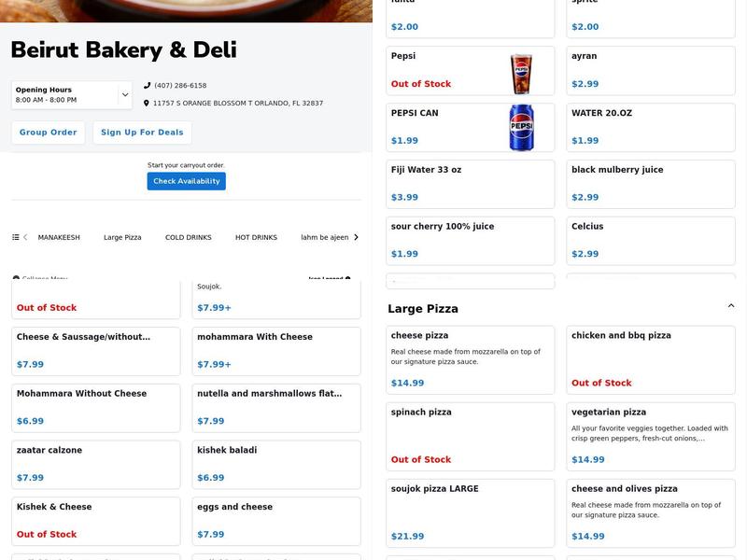Click the PEPSI CAN product image
The image size is (747, 560).
[x=519, y=128]
